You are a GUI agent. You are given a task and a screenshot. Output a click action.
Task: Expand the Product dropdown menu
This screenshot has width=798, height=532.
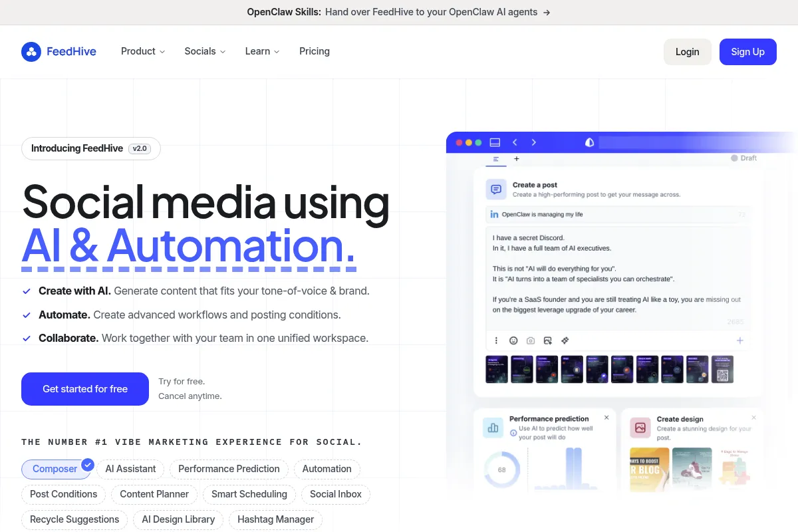tap(143, 51)
